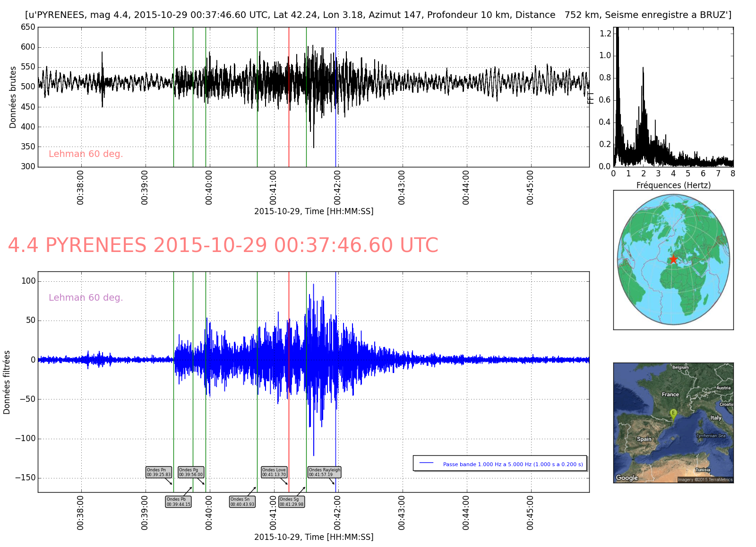
Task: Click the Fréquences (Hertz) axis label
Action: [673, 185]
